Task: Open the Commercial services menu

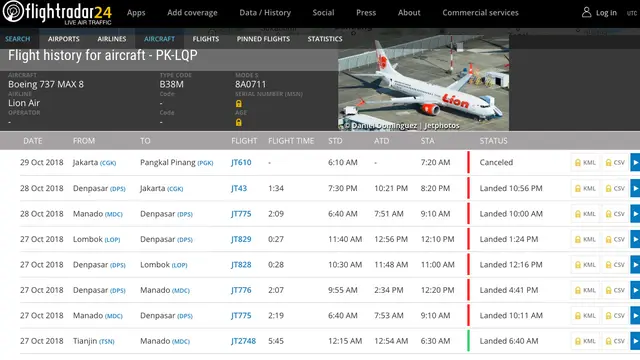Action: point(480,13)
